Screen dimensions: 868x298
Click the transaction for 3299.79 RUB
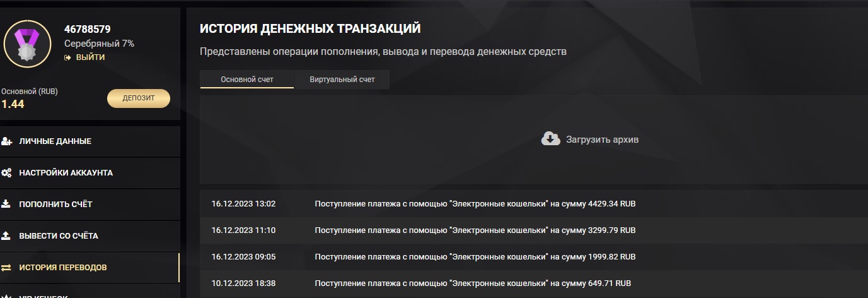click(x=475, y=230)
